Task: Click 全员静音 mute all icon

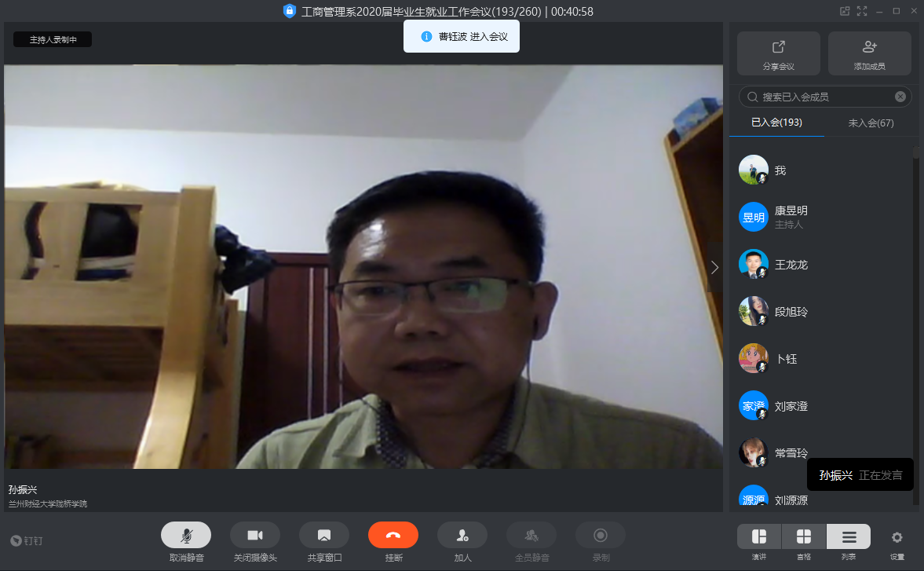Action: (x=531, y=535)
